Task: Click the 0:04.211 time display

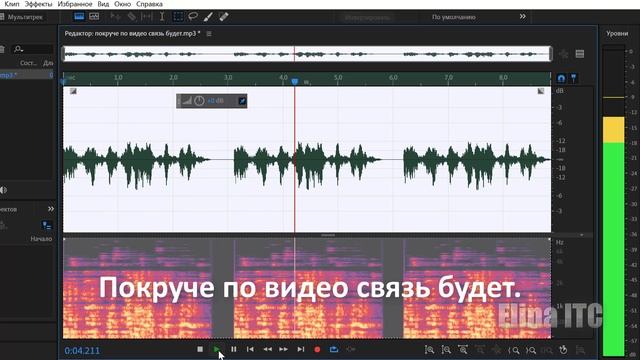Action: [82, 350]
